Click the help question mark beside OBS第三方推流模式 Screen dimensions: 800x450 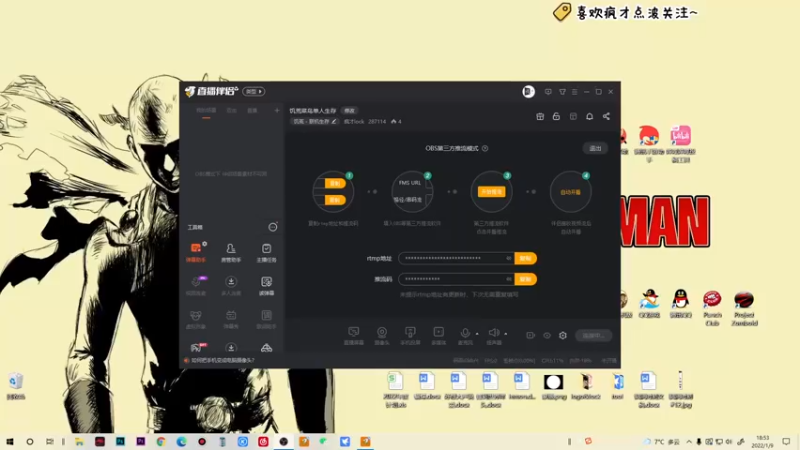485,148
